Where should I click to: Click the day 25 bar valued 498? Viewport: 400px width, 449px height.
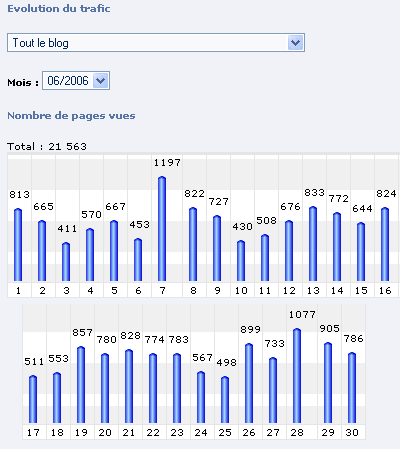pyautogui.click(x=225, y=400)
